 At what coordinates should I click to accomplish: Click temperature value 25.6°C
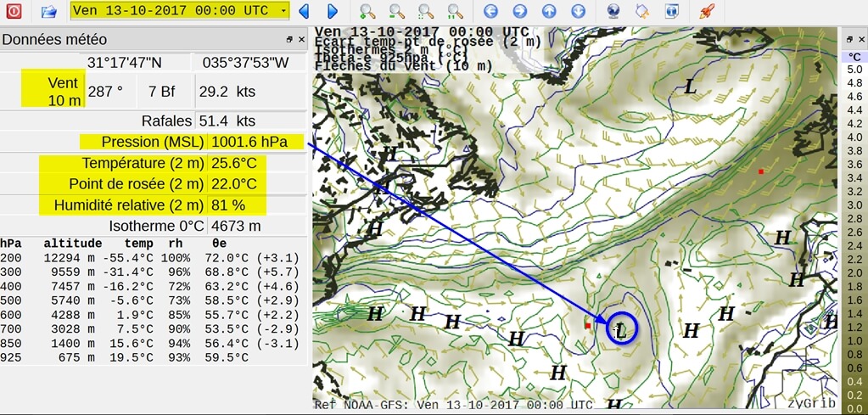tap(234, 164)
